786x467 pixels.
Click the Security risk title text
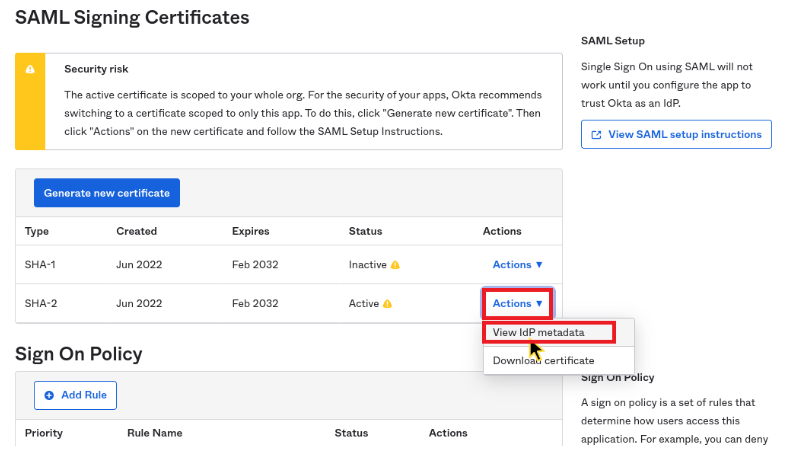click(x=96, y=69)
